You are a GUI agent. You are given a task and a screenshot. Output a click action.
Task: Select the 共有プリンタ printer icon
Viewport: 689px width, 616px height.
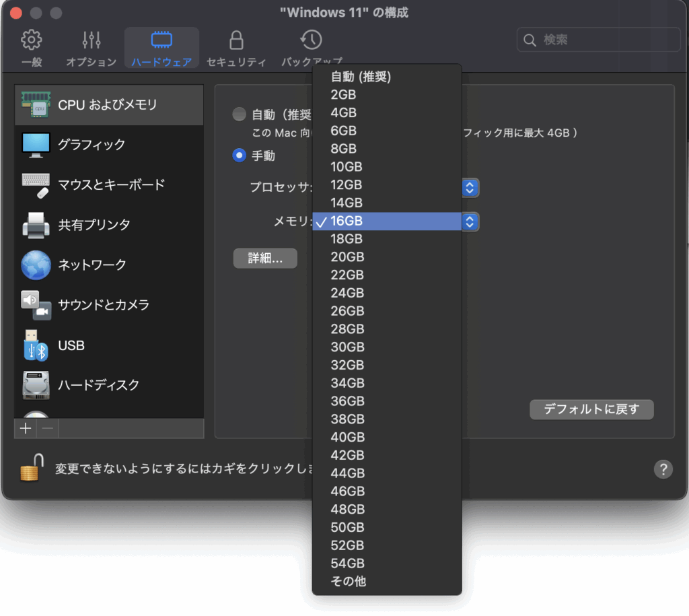point(36,224)
